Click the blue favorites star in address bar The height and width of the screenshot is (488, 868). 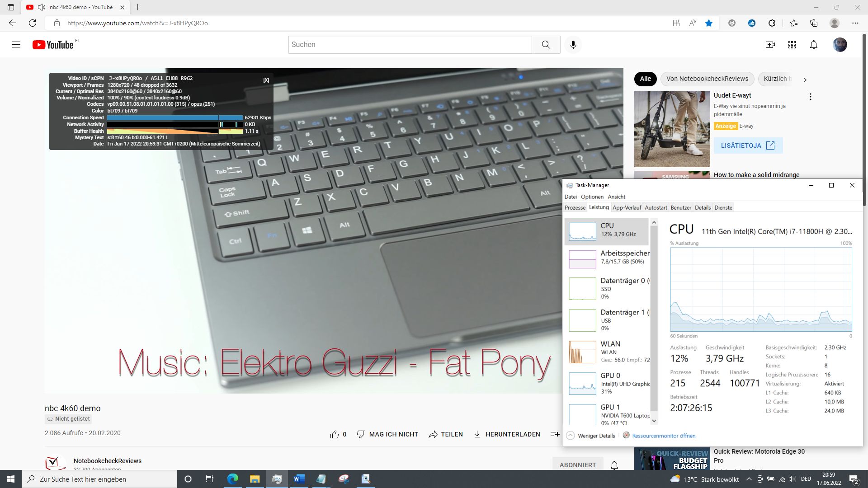(709, 23)
